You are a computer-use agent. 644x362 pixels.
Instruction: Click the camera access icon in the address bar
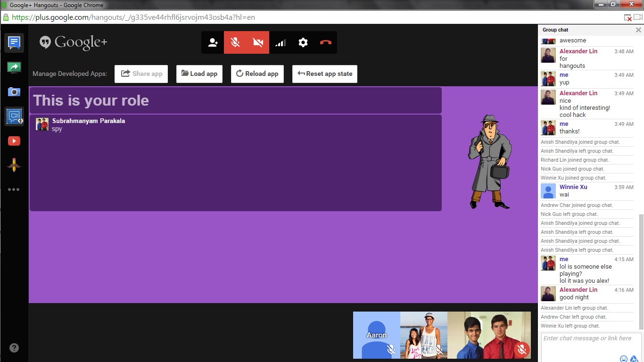tap(638, 17)
